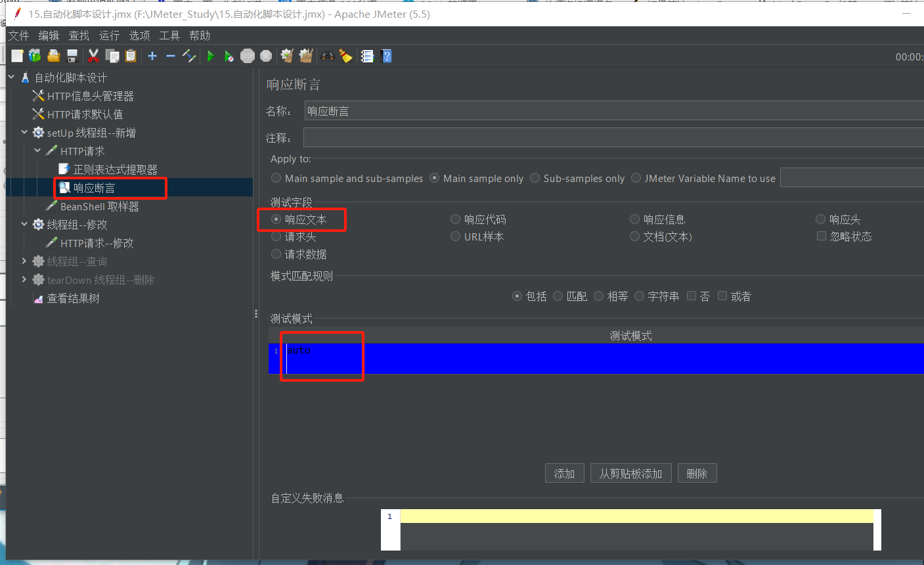Click the Shutdown round X icon
924x565 pixels.
click(266, 56)
